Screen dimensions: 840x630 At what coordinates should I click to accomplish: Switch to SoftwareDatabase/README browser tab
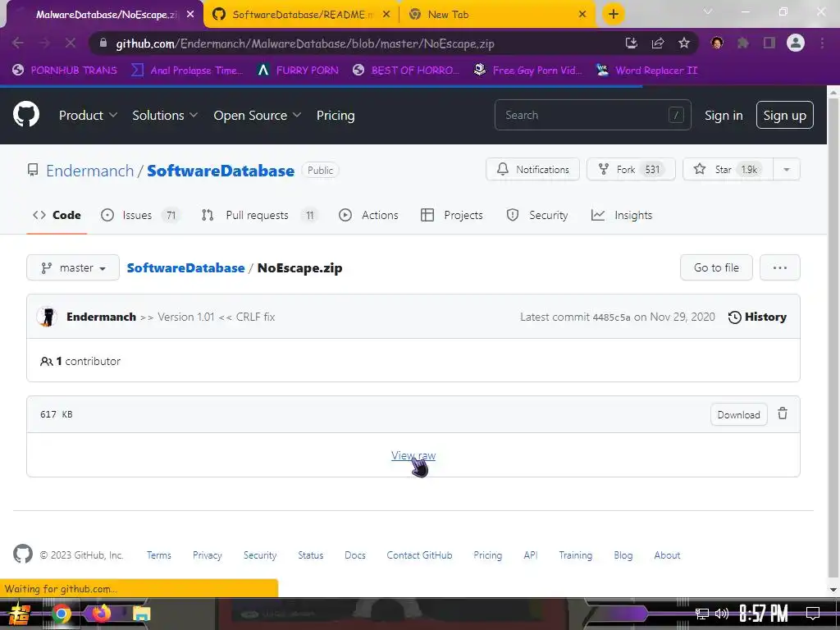click(x=302, y=15)
